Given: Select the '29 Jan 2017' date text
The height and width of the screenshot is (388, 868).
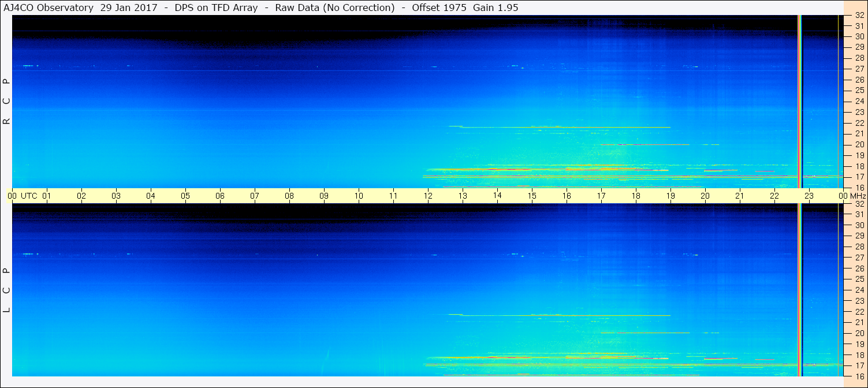Looking at the screenshot, I should (128, 8).
